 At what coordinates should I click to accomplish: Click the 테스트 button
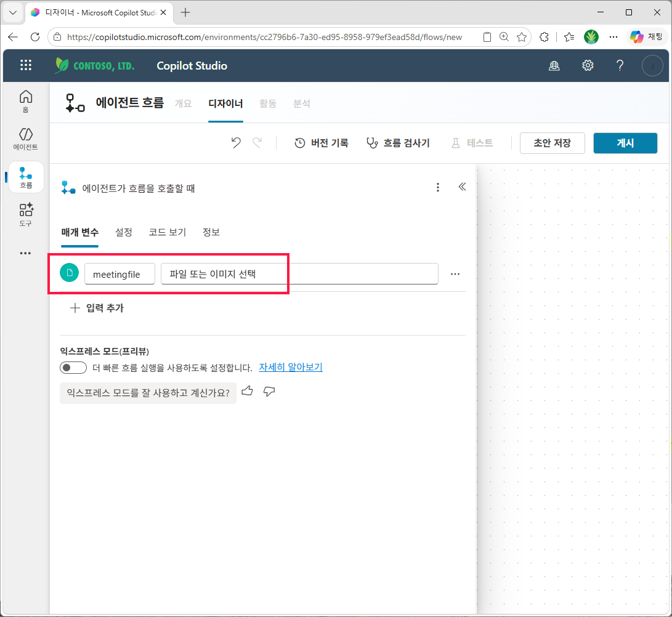coord(472,143)
